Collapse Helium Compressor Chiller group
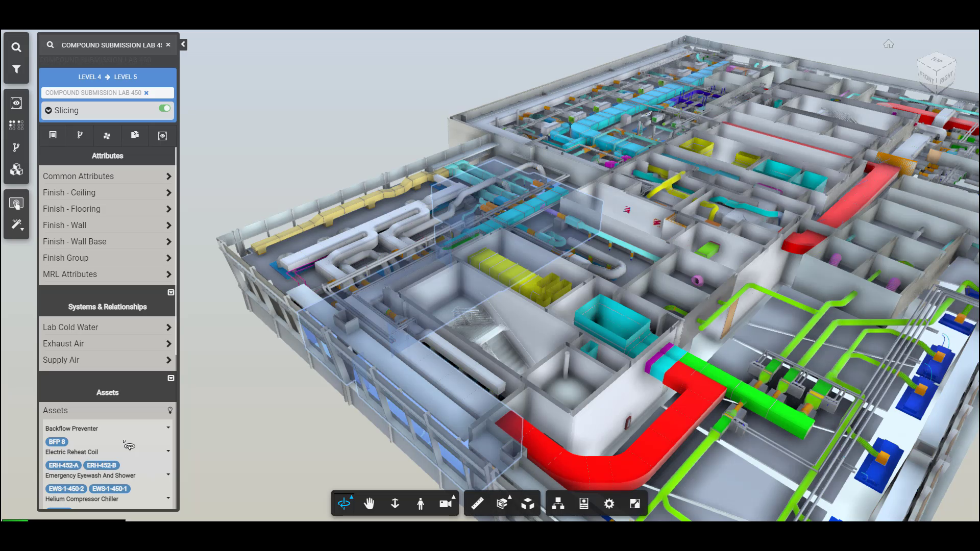Viewport: 980px width, 551px height. coord(168,498)
